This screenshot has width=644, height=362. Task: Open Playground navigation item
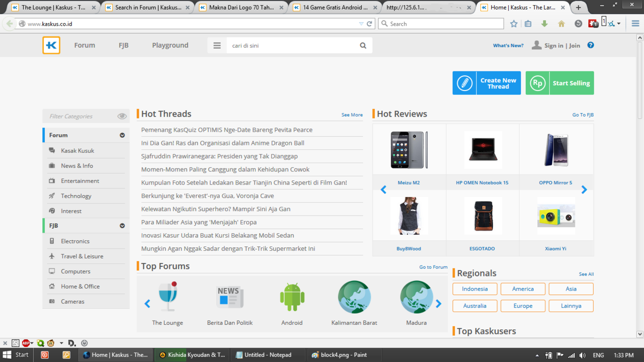[170, 45]
